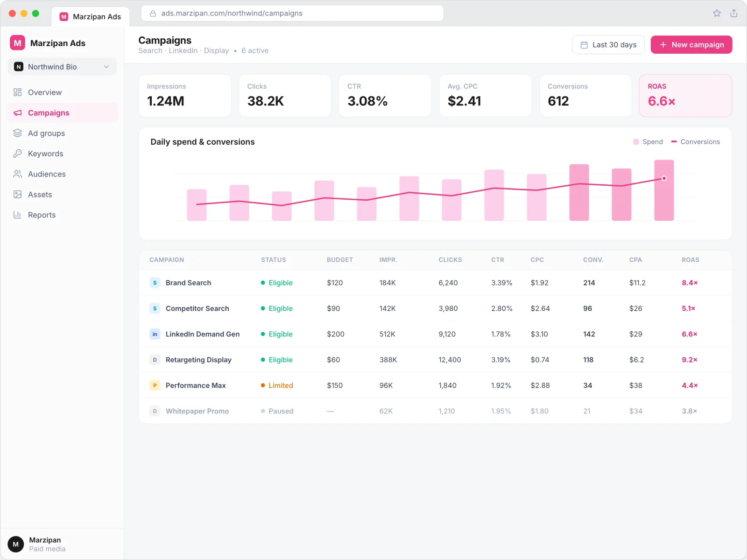Select the Avg. CPC summary card
This screenshot has width=747, height=560.
coord(486,96)
